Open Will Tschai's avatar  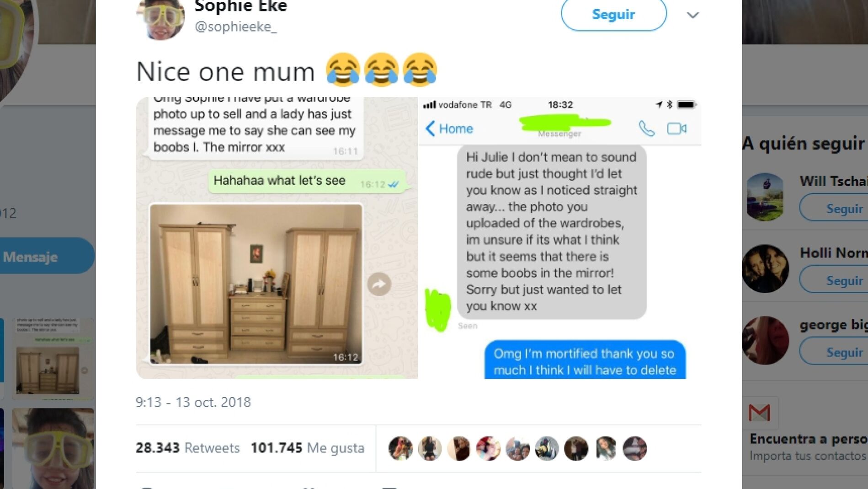765,197
